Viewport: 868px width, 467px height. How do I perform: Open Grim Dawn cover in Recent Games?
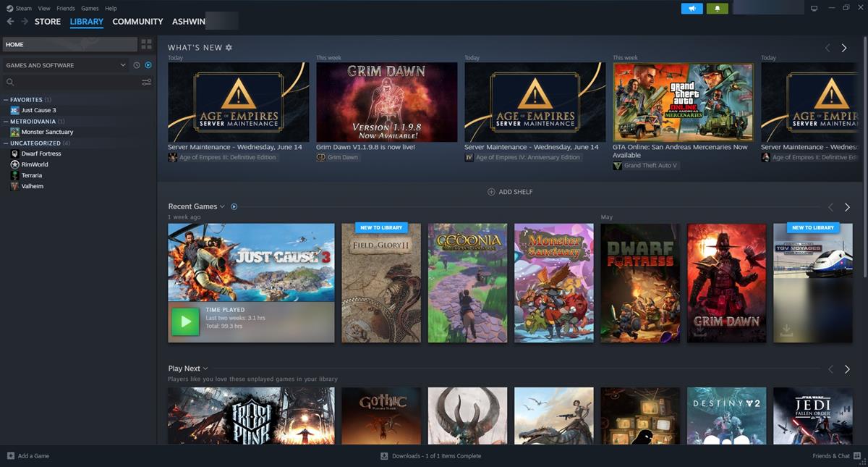[x=726, y=282]
